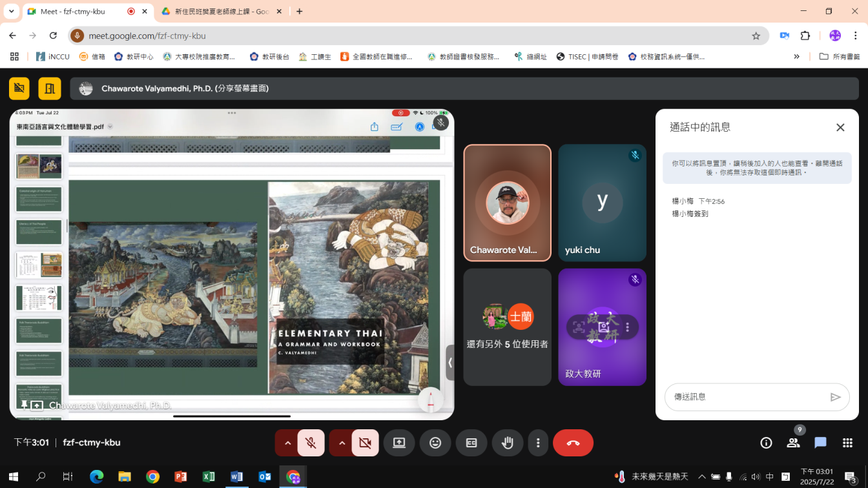
Task: Open the 工讀生 bookmark
Action: pos(315,57)
